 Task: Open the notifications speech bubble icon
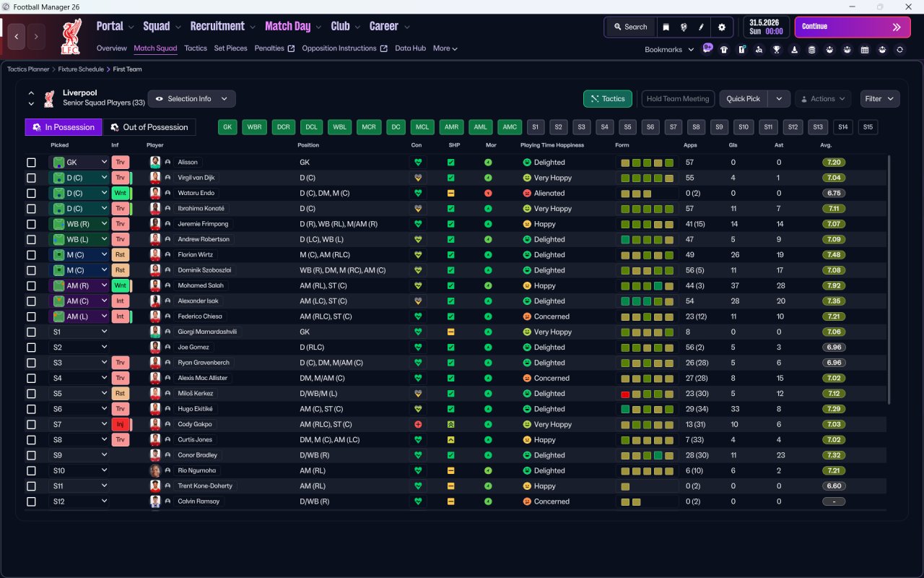pos(707,48)
